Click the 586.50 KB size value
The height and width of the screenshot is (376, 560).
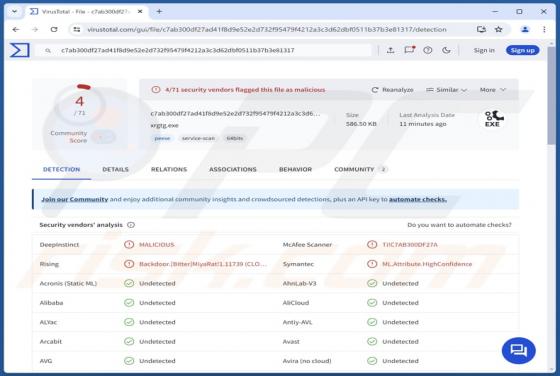point(361,124)
